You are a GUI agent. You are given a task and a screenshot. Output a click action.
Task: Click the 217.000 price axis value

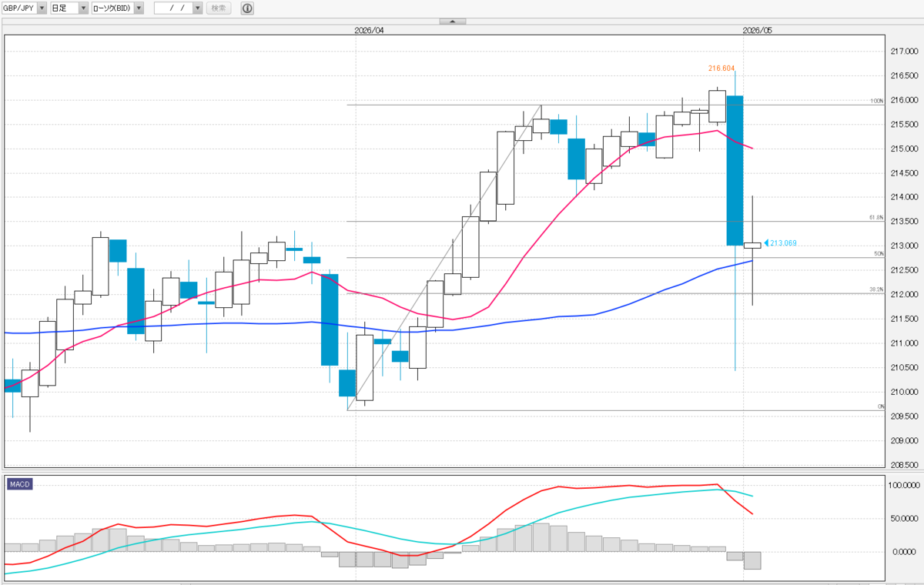tap(904, 52)
